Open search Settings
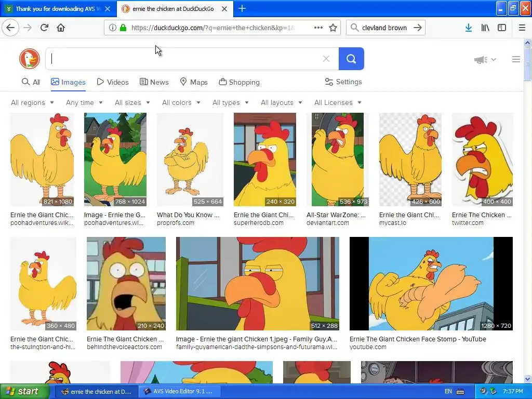 (343, 82)
